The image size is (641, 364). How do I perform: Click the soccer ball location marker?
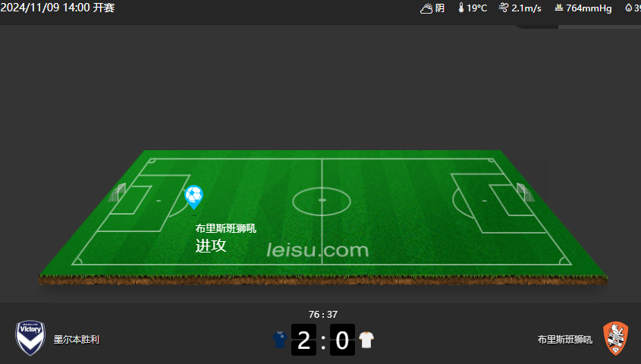pyautogui.click(x=193, y=197)
